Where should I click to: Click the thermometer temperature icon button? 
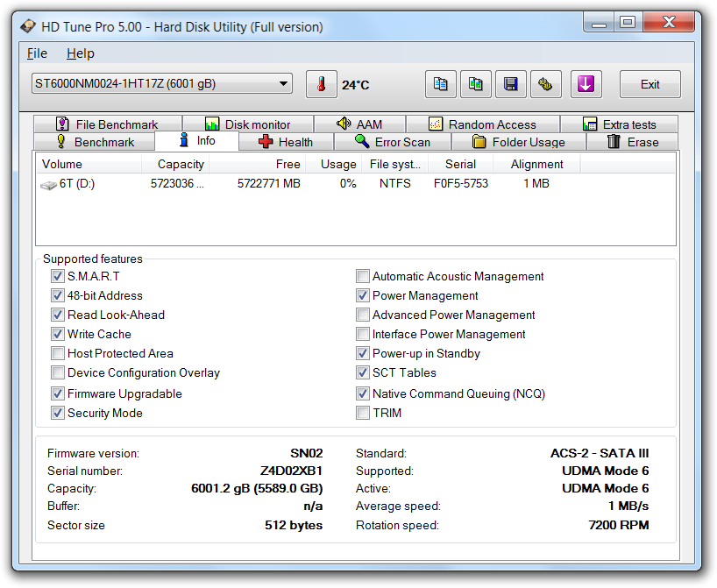tap(321, 85)
